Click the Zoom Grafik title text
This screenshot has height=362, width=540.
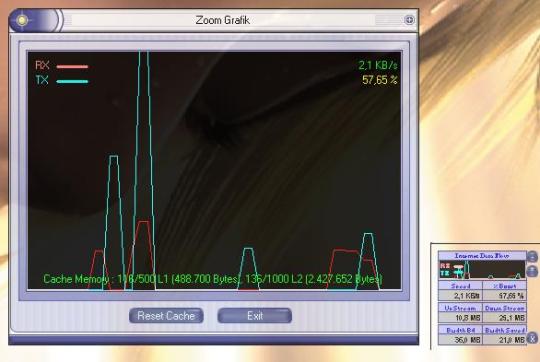click(x=222, y=20)
